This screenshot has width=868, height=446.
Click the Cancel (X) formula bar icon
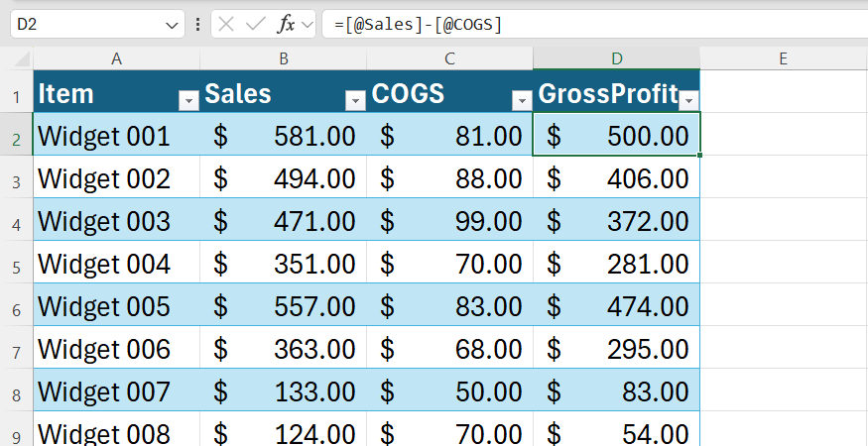(226, 25)
